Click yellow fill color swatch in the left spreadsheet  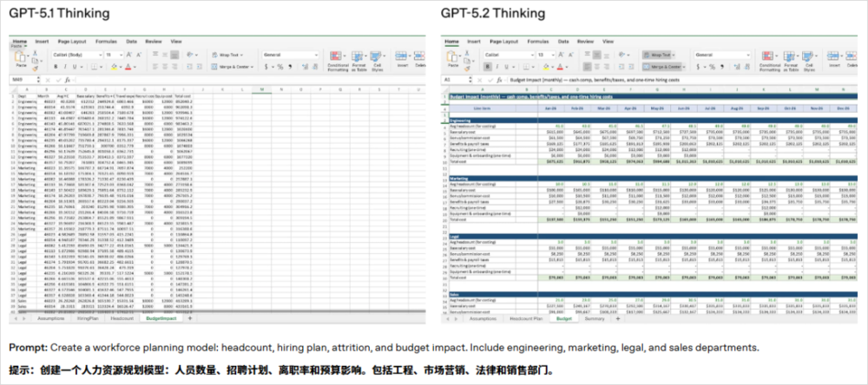coord(112,66)
